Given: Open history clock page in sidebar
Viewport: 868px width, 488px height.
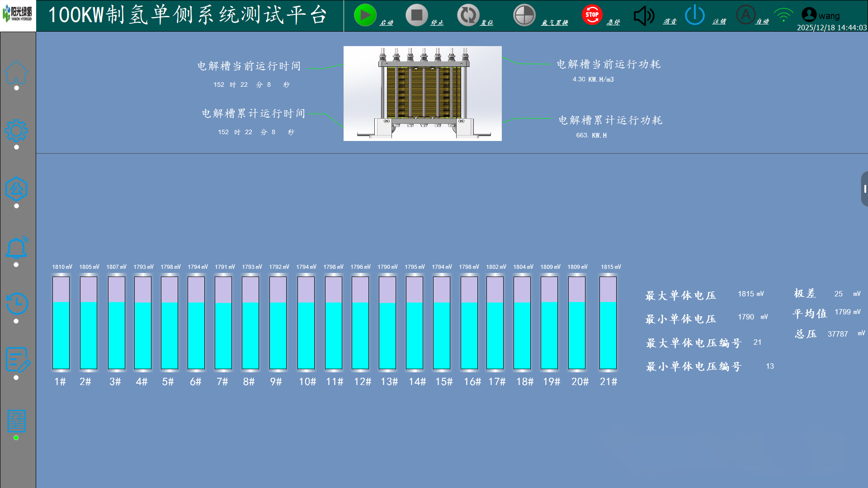Looking at the screenshot, I should point(16,304).
